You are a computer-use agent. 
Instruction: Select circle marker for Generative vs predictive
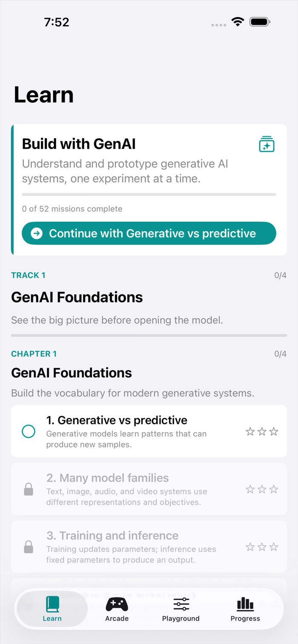coord(29,431)
